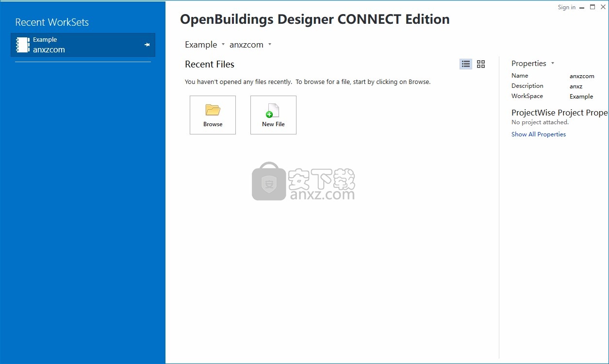Click the notebook icon of the Example WorkSet
Screen dimensions: 609x364
(23, 45)
